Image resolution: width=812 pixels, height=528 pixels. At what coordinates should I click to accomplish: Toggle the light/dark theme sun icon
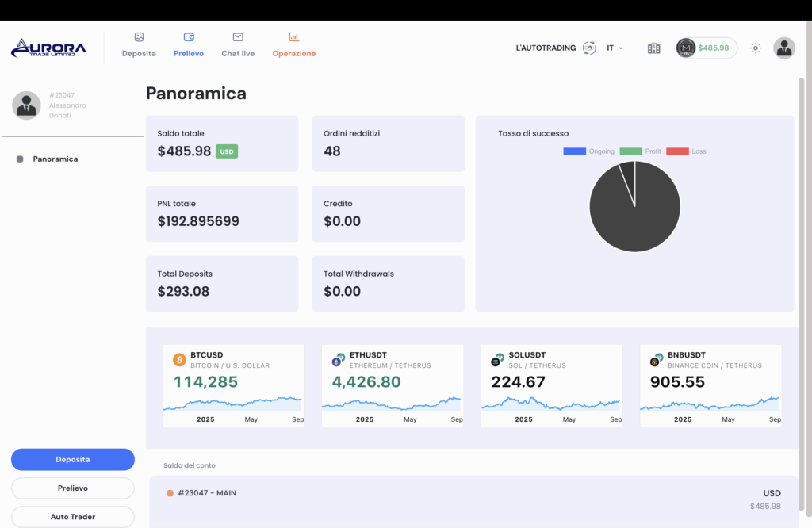point(756,48)
